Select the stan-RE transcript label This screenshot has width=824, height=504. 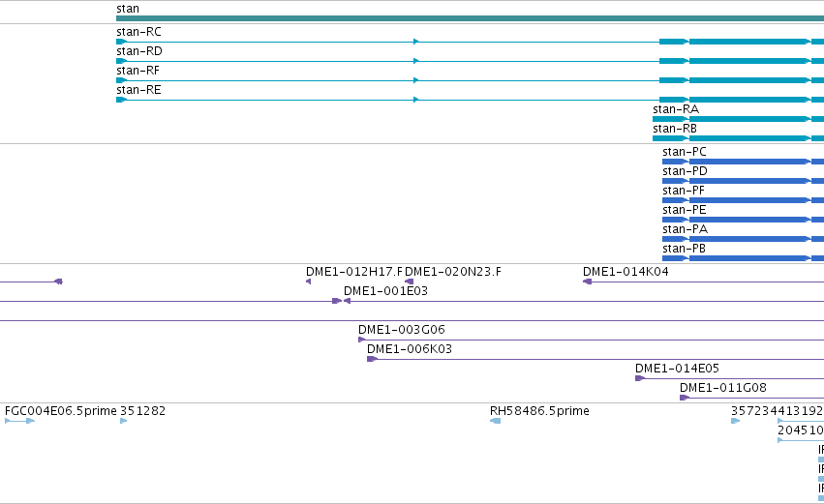tap(138, 90)
